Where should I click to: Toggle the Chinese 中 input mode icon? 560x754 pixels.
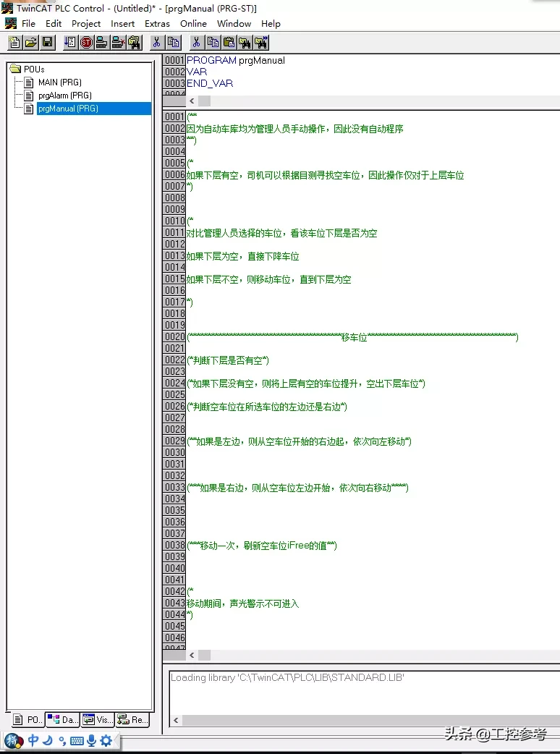point(33,740)
